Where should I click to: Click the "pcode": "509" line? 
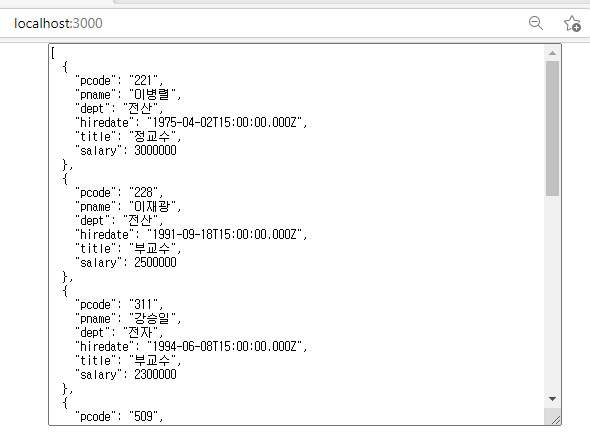119,417
